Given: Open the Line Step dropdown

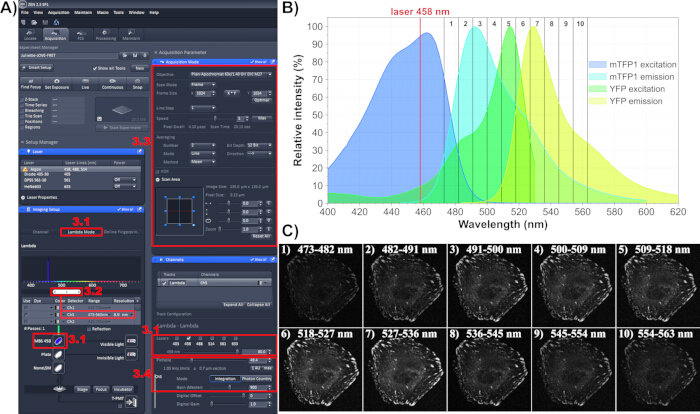Looking at the screenshot, I should [203, 108].
